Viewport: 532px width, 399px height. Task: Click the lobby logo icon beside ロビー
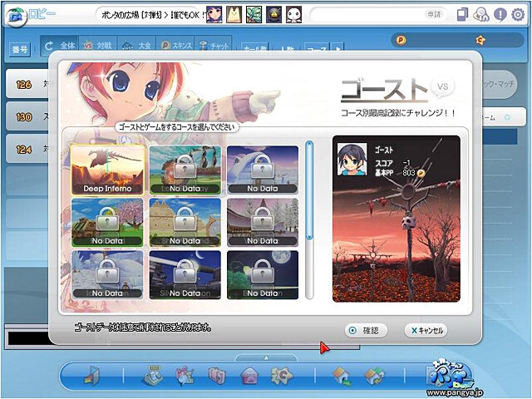tap(16, 17)
